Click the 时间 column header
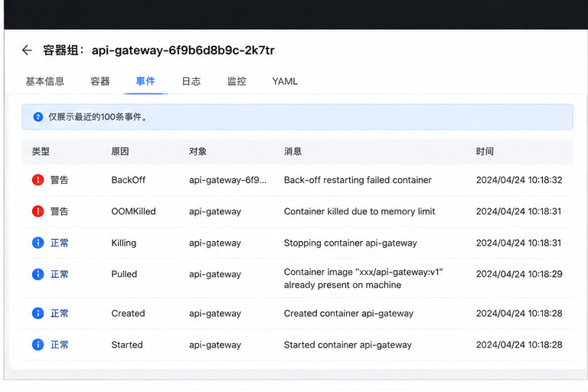 click(x=485, y=152)
